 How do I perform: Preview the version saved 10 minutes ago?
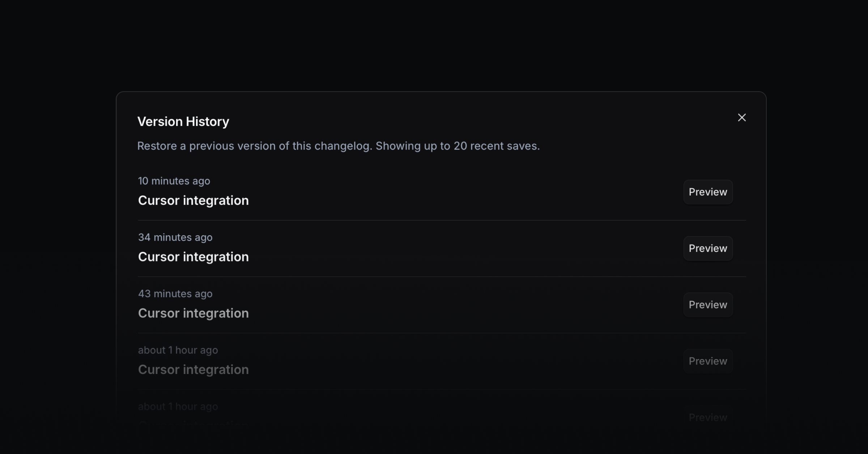click(708, 192)
